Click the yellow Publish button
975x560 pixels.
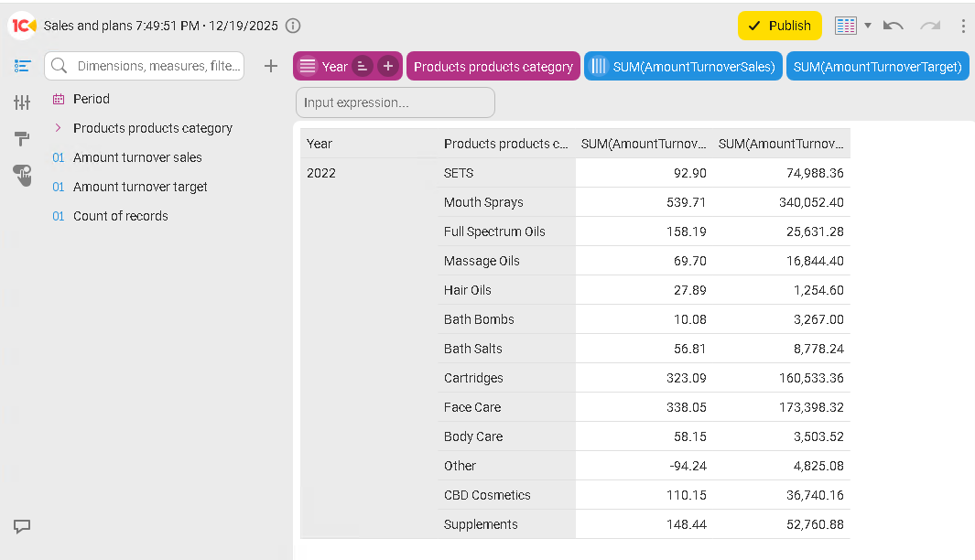pos(779,26)
